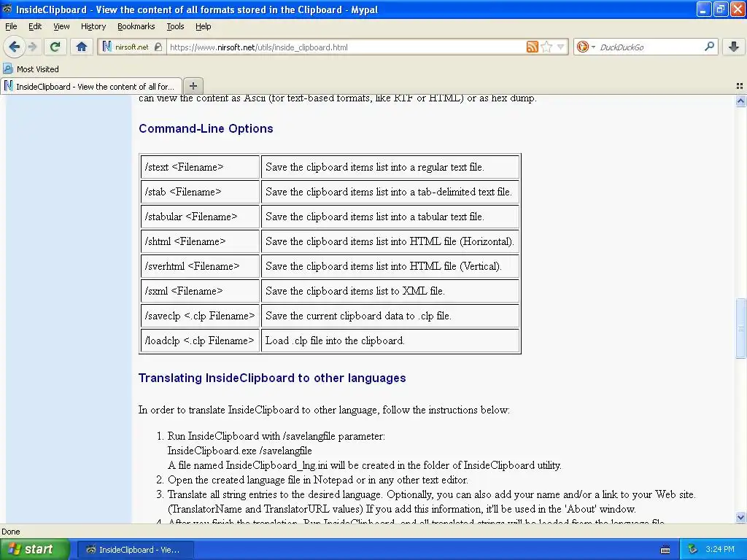Click the /shtml <Filename> cell
Image resolution: width=747 pixels, height=560 pixels.
point(200,241)
